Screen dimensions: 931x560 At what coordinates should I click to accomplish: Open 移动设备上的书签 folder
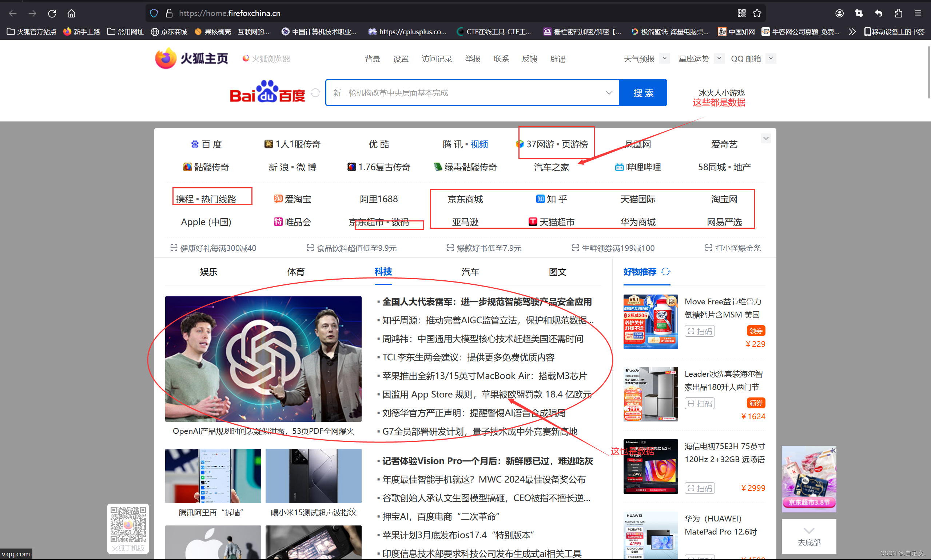pyautogui.click(x=894, y=32)
